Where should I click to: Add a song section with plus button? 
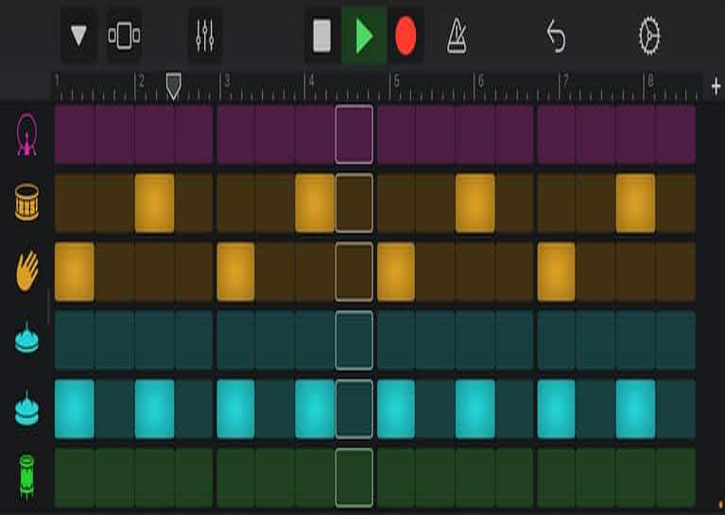716,85
